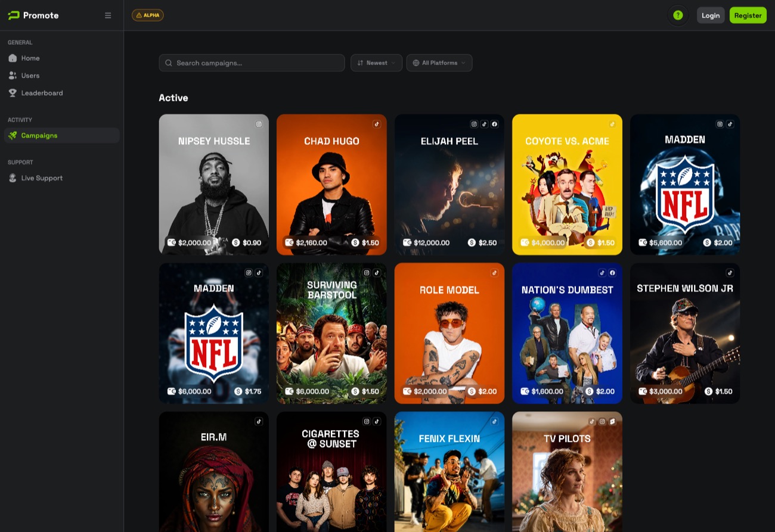Click TikTok icon on Role Model card
This screenshot has height=532, width=775.
tap(494, 273)
